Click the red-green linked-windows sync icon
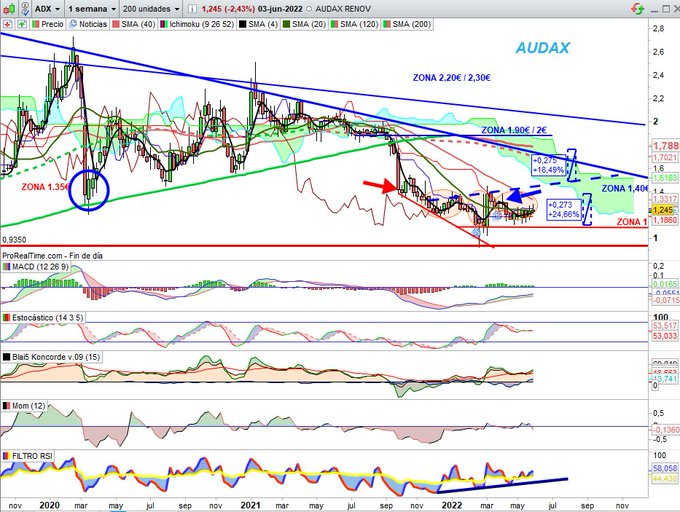 coord(638,8)
